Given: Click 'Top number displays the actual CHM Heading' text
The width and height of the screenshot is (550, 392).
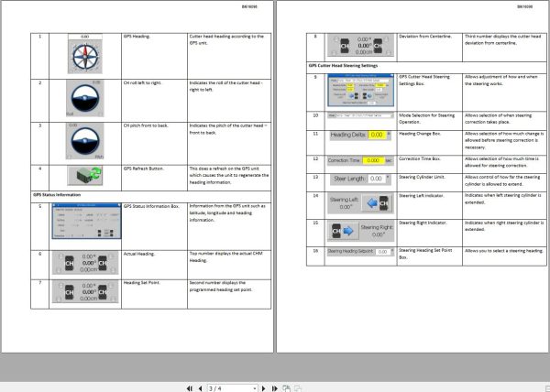Looking at the screenshot, I should [225, 256].
